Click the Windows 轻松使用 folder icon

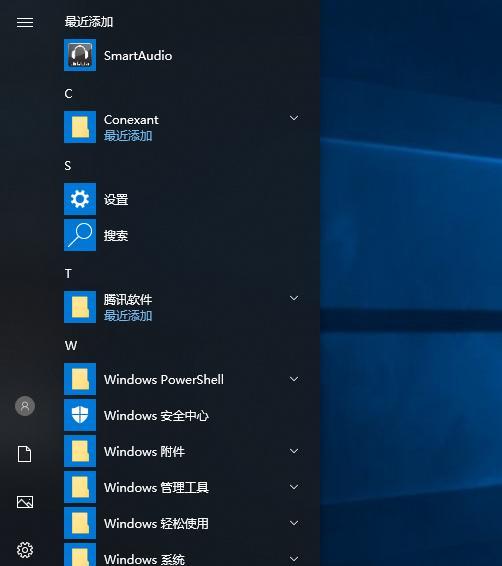[x=80, y=523]
